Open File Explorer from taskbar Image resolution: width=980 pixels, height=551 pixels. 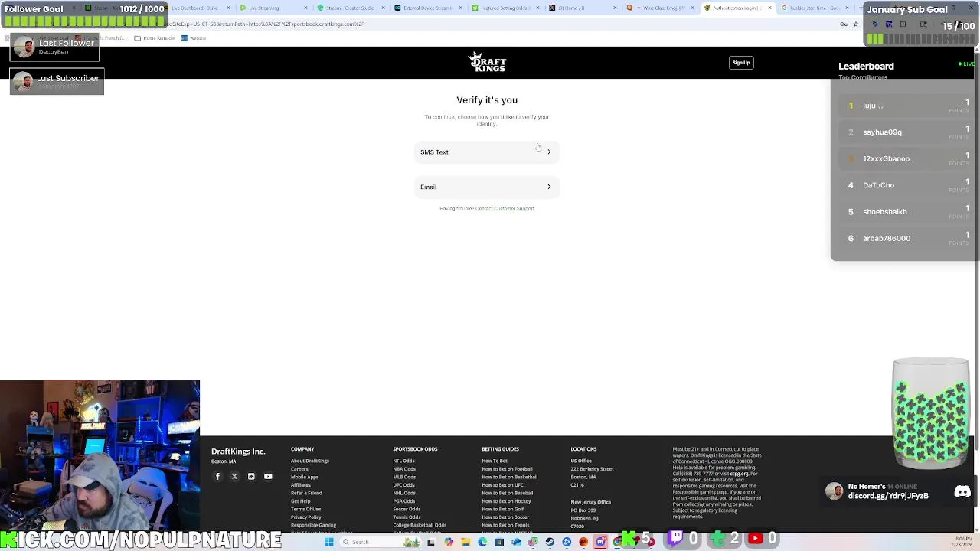tap(465, 542)
